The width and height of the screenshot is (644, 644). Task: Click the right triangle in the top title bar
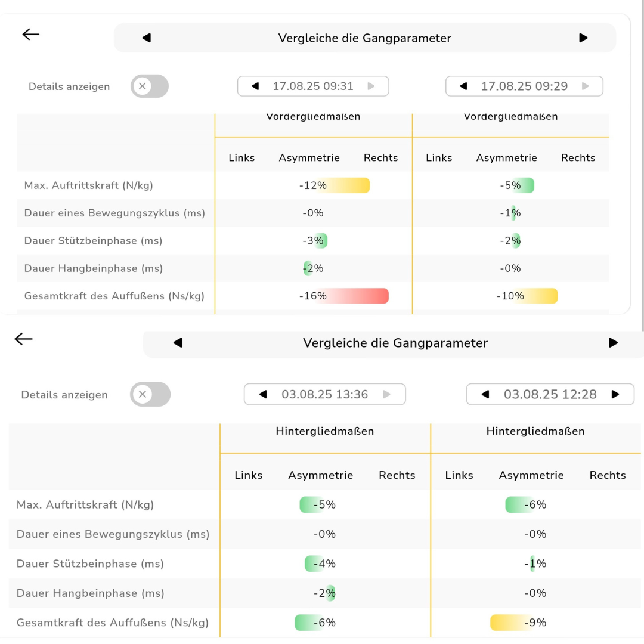pyautogui.click(x=583, y=38)
